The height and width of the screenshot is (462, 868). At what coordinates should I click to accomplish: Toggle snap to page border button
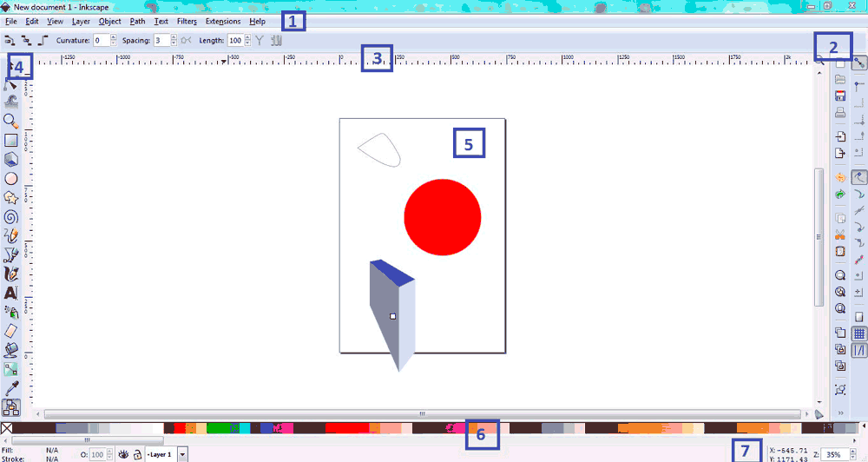(x=859, y=317)
